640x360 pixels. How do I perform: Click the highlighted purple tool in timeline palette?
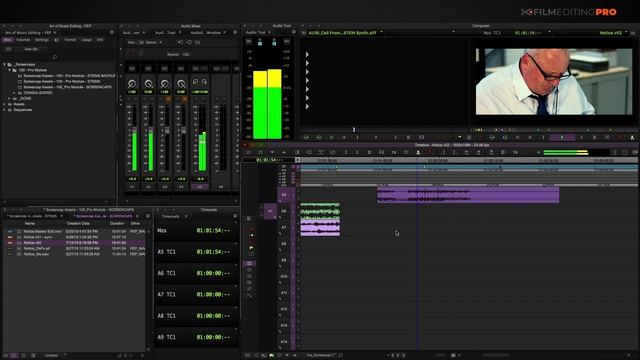coord(249,264)
